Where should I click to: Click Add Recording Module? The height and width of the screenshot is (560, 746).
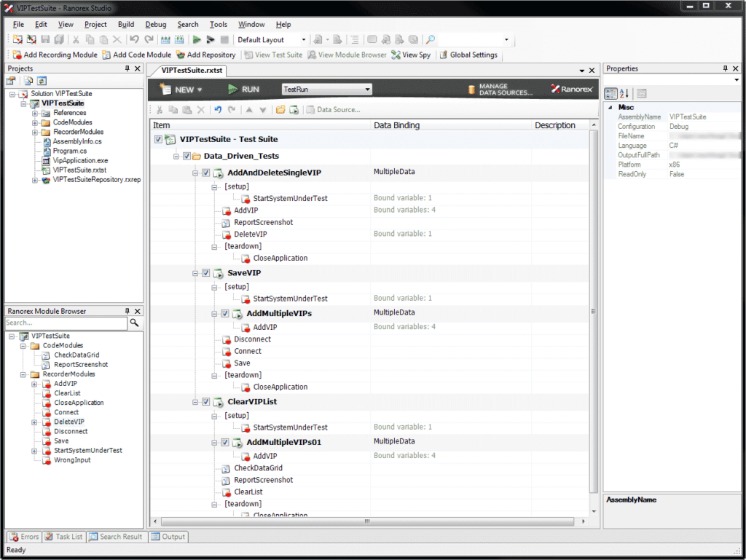pyautogui.click(x=55, y=55)
